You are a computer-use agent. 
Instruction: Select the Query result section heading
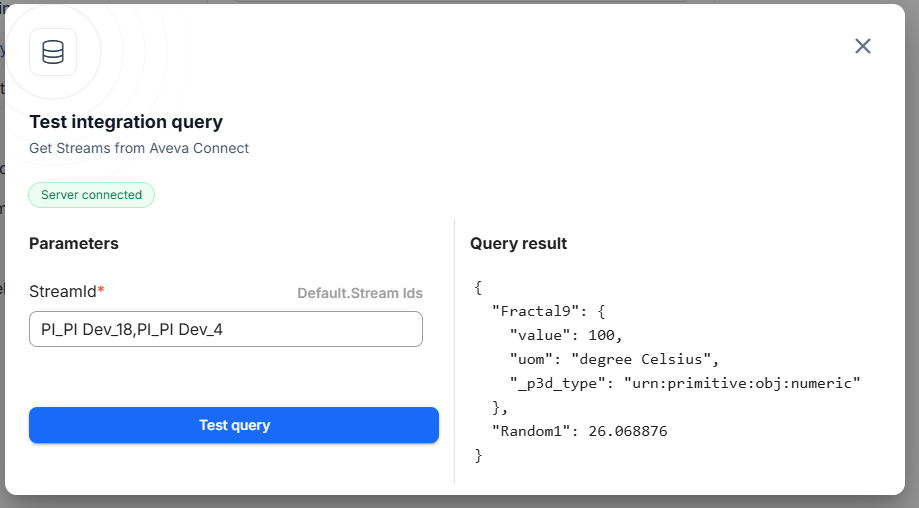pos(518,243)
